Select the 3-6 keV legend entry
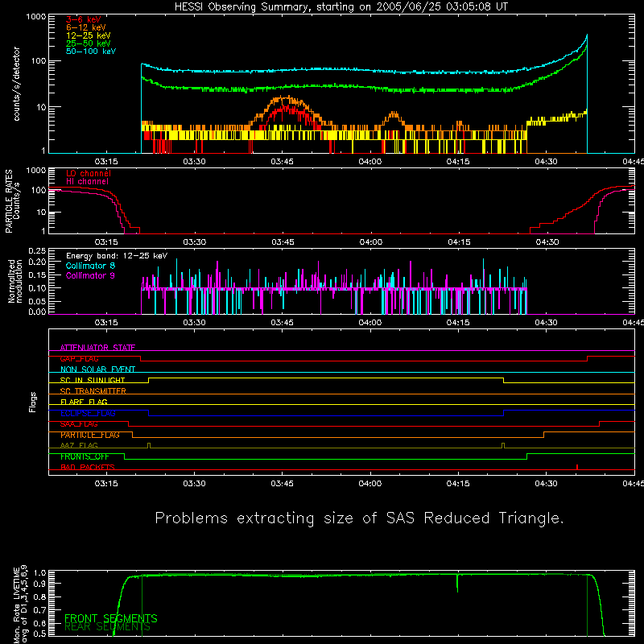Screen dimensions: 644x644 point(84,19)
